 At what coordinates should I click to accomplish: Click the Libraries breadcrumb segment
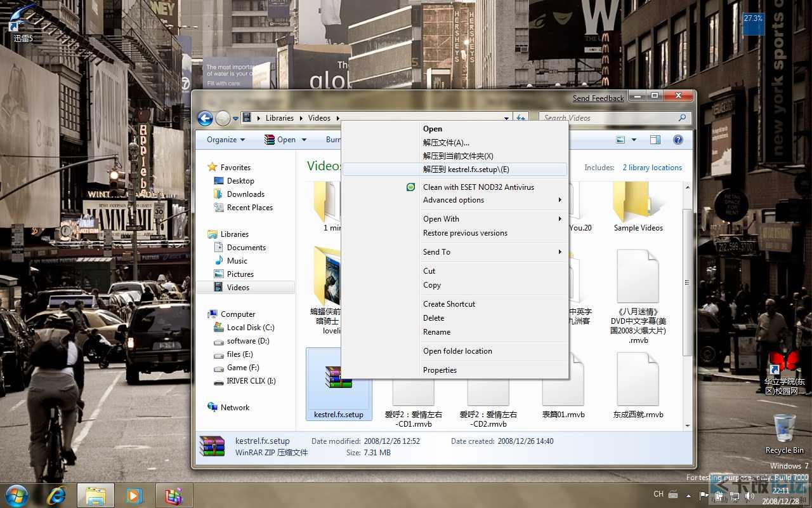(280, 118)
